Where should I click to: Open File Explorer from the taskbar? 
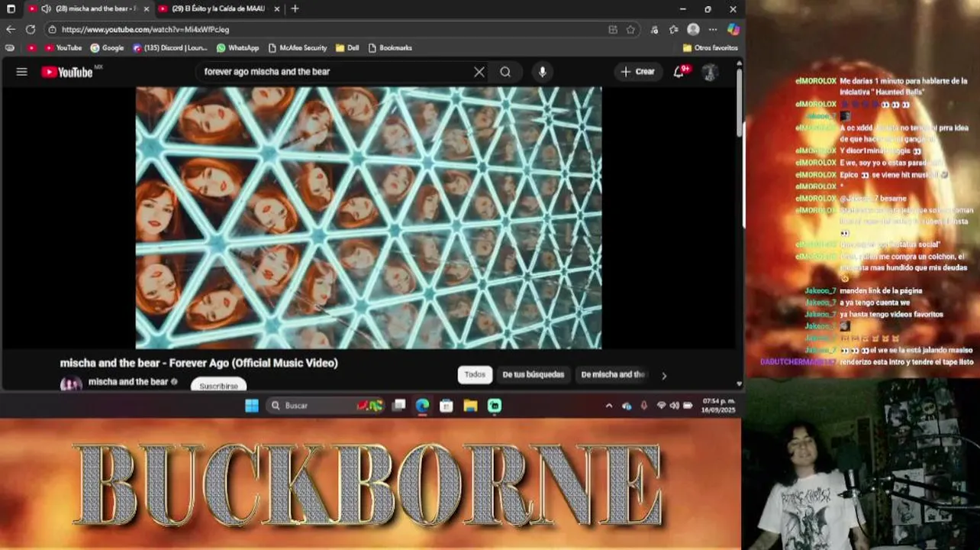click(x=470, y=406)
